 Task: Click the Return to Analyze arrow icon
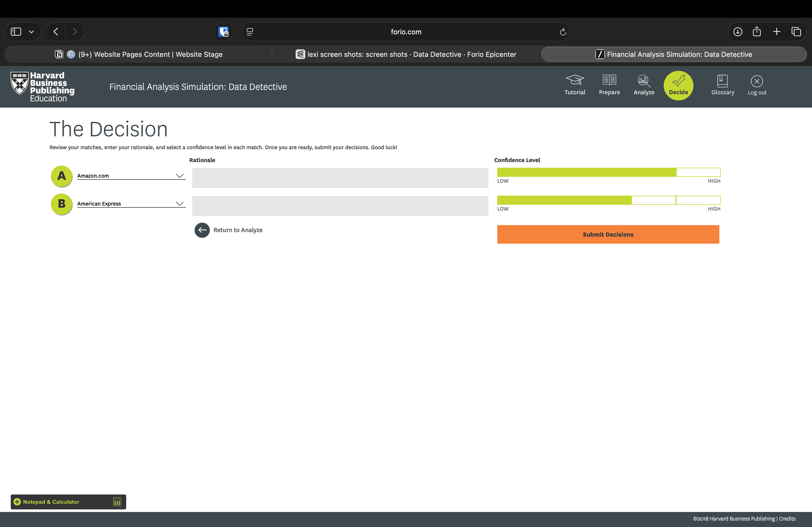click(x=202, y=230)
